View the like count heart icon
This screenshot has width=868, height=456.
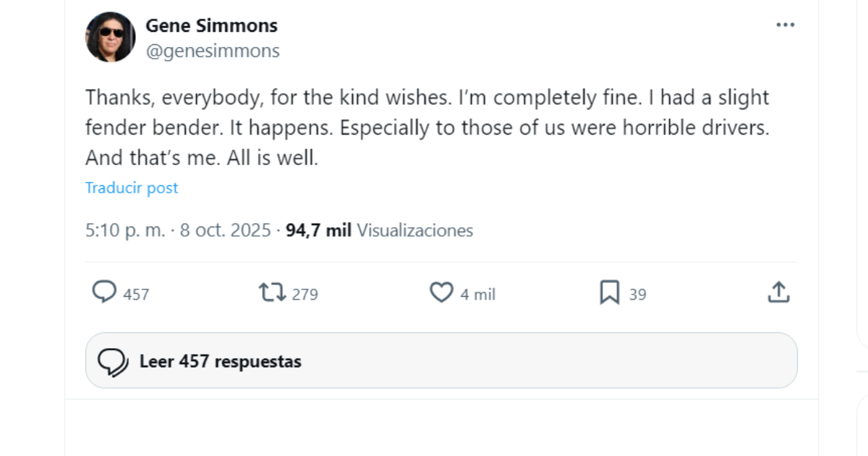443,293
